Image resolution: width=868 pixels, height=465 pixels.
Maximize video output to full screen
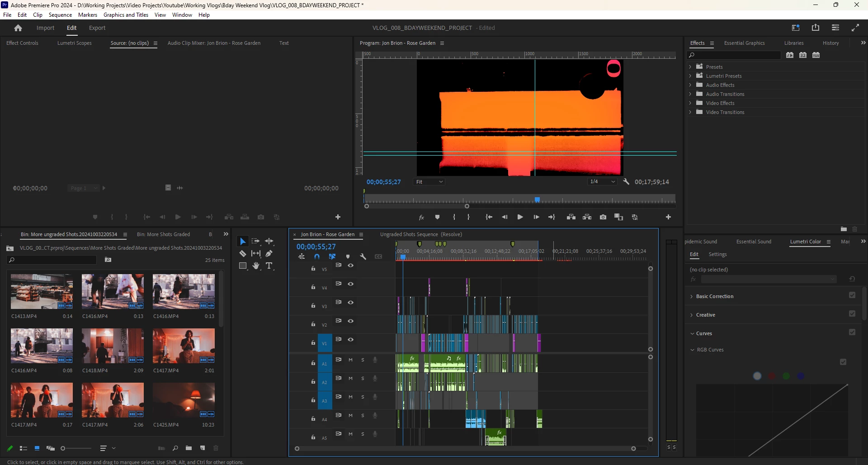(x=855, y=28)
